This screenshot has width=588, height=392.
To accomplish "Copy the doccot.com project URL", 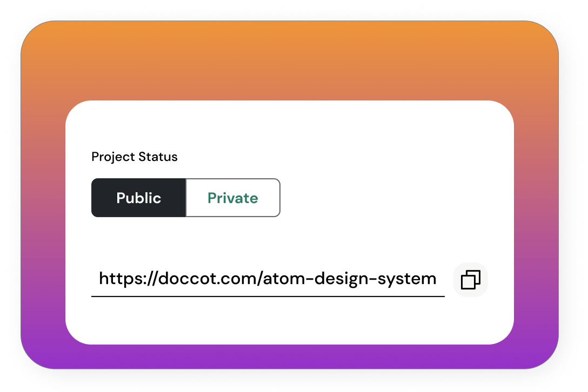I will point(470,280).
